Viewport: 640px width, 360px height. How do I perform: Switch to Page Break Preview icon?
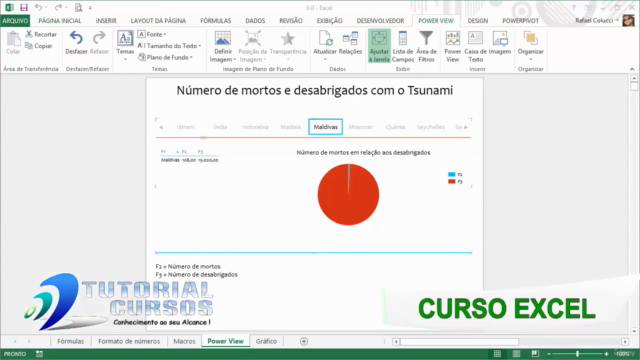[535, 354]
